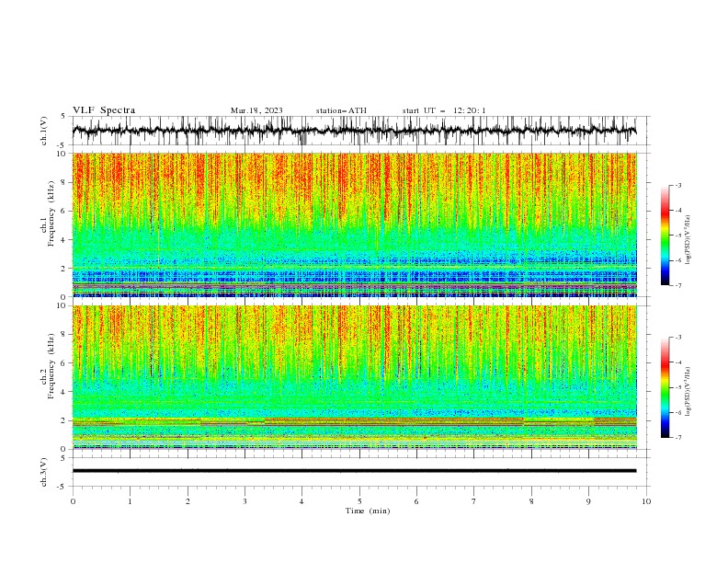Click the ch.2 color bar 'log(PSD)(V²/Hz)' label
This screenshot has width=728, height=563.
(x=688, y=392)
